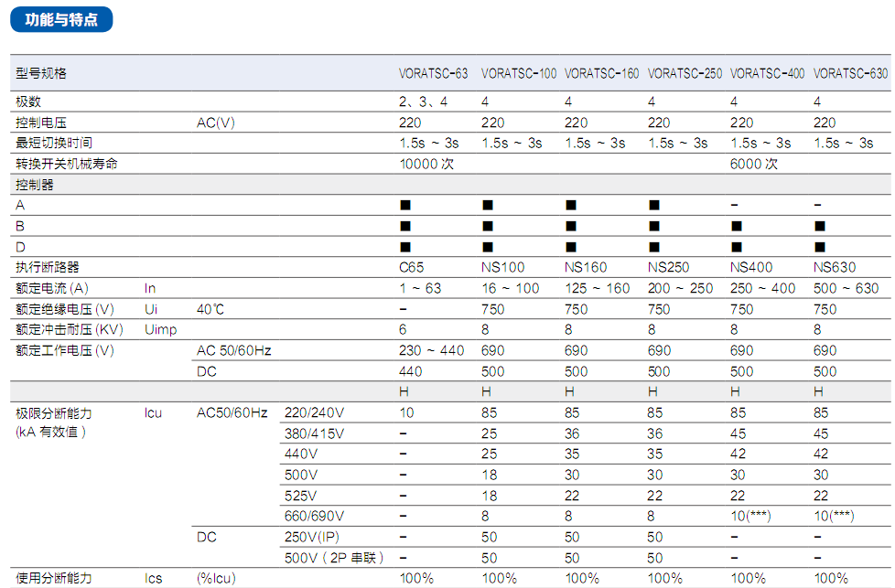Screen dimensions: 895x588
Task: Click the 功能与特点 blue header badge
Action: click(61, 19)
